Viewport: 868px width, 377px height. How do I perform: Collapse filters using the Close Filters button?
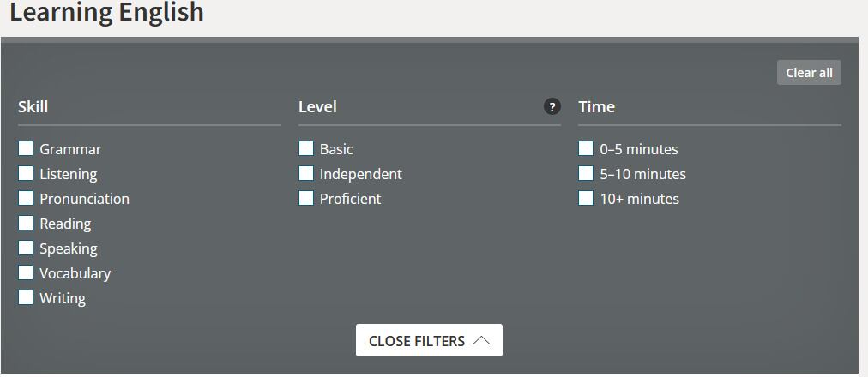[429, 340]
